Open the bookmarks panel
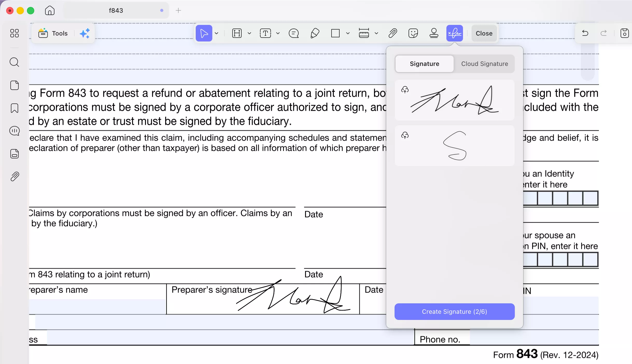Screen dimensions: 632x364 [x=14, y=108]
